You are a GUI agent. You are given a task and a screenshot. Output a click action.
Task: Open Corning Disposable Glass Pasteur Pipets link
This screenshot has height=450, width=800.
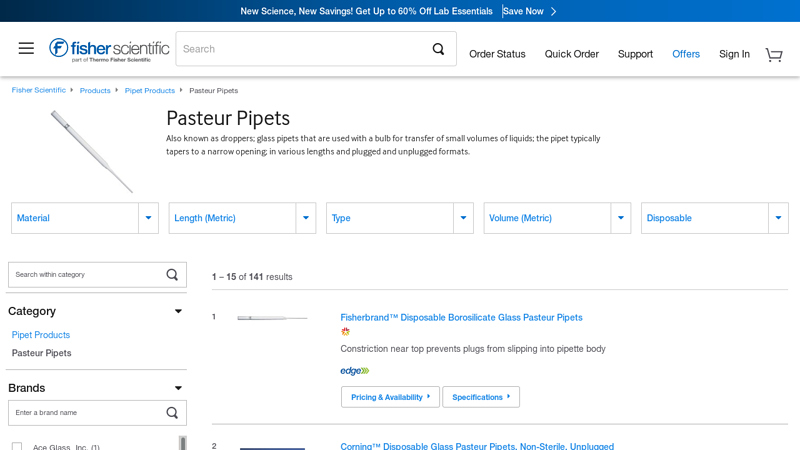[x=477, y=446]
